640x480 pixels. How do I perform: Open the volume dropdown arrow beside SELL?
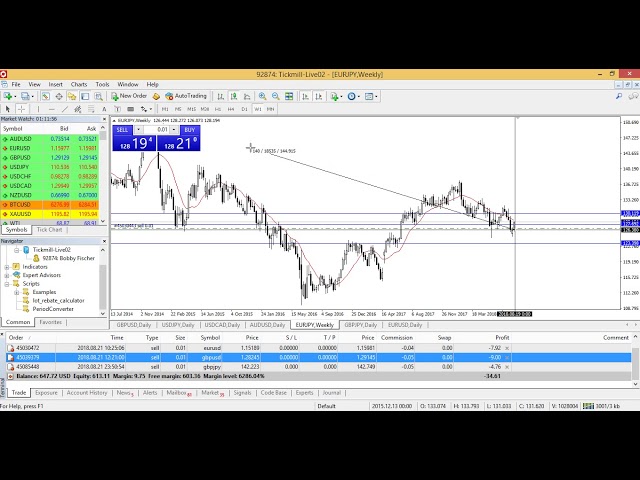pyautogui.click(x=139, y=130)
